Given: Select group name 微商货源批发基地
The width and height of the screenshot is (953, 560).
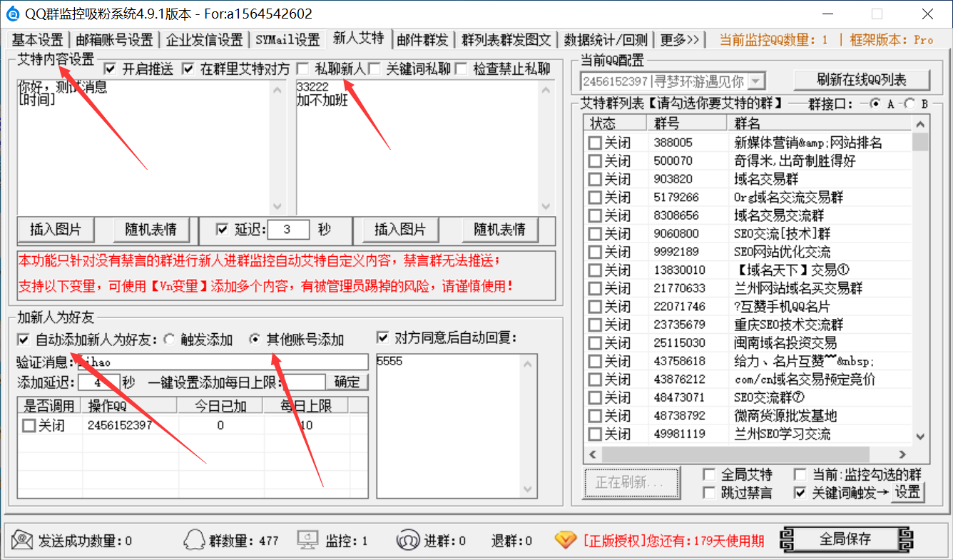Looking at the screenshot, I should (x=785, y=416).
